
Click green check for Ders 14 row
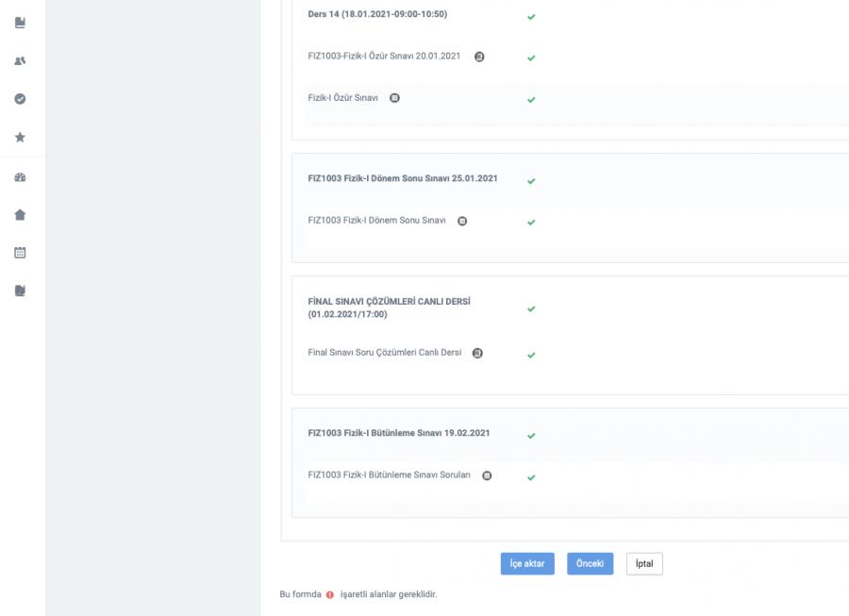pos(531,16)
